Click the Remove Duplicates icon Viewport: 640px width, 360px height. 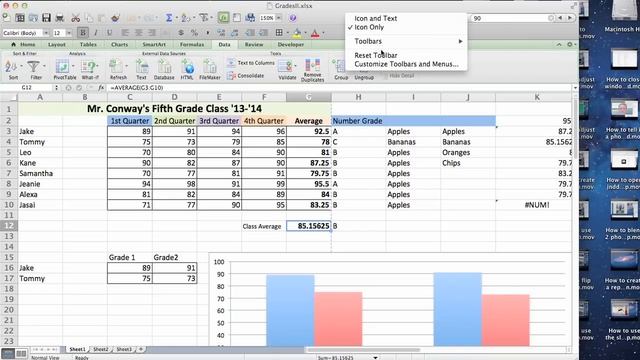(312, 65)
